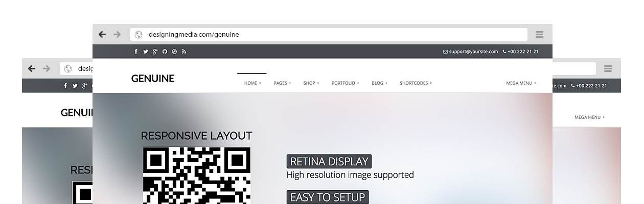Image resolution: width=644 pixels, height=204 pixels.
Task: Open RSS feed icon in front window
Action: pyautogui.click(x=184, y=52)
